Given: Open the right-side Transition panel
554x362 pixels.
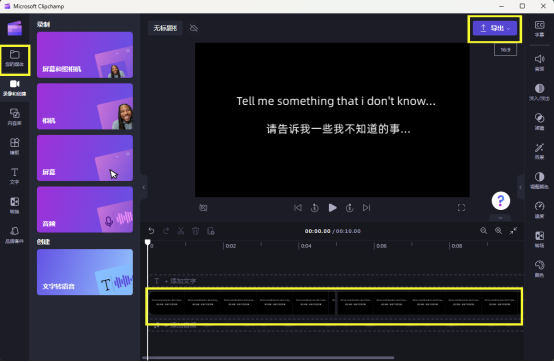Looking at the screenshot, I should pos(539,239).
